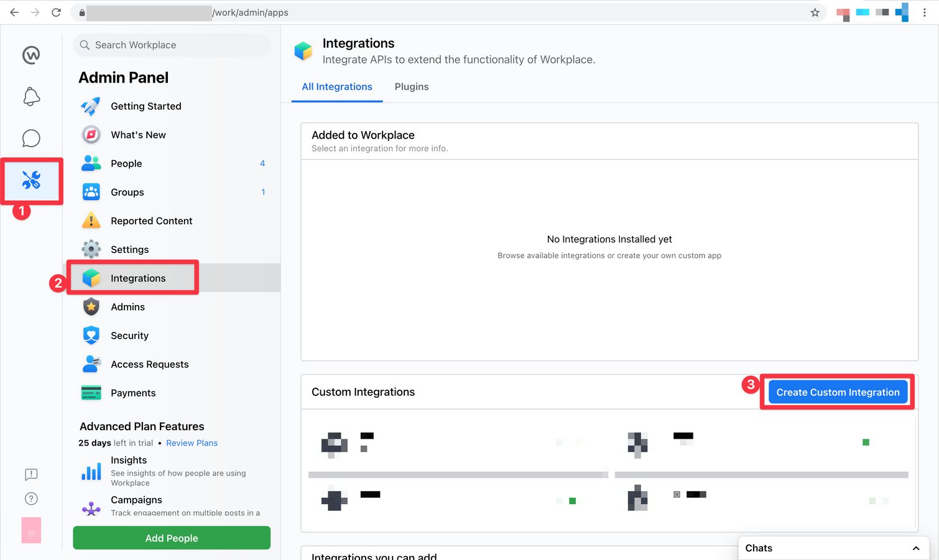Screen dimensions: 939x560
Task: Bookmark the page with star icon
Action: 815,12
